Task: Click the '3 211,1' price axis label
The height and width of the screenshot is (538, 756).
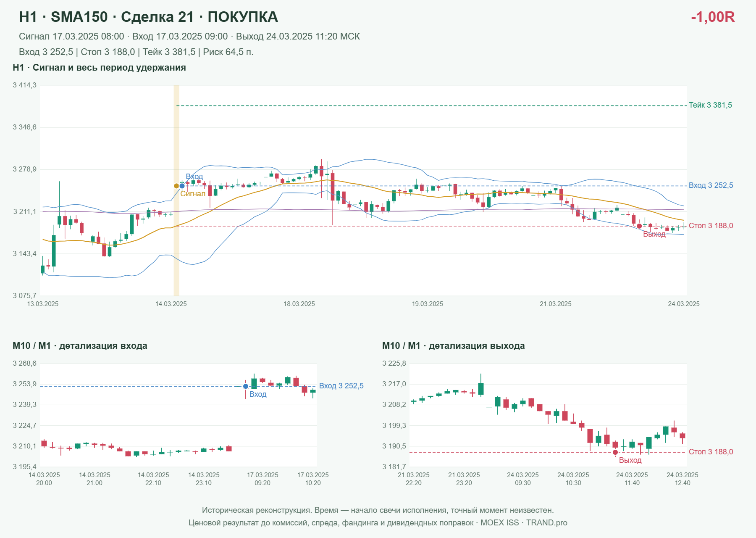Action: pos(24,211)
